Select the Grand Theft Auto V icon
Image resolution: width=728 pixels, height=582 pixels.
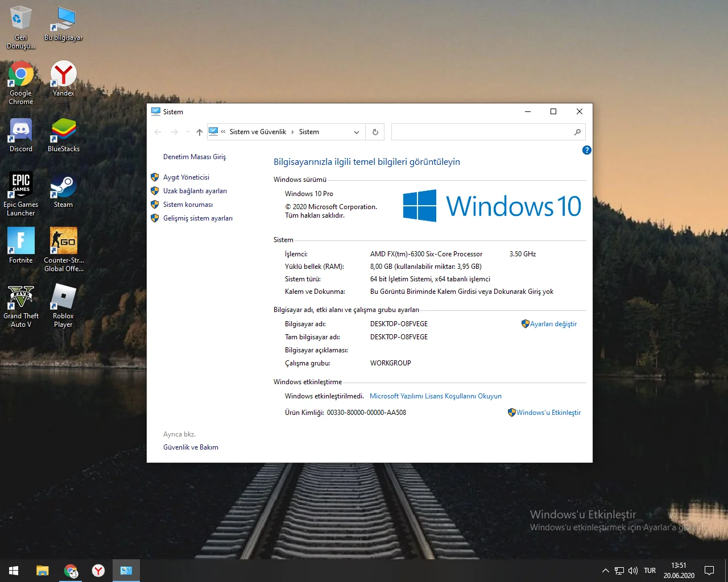tap(21, 306)
